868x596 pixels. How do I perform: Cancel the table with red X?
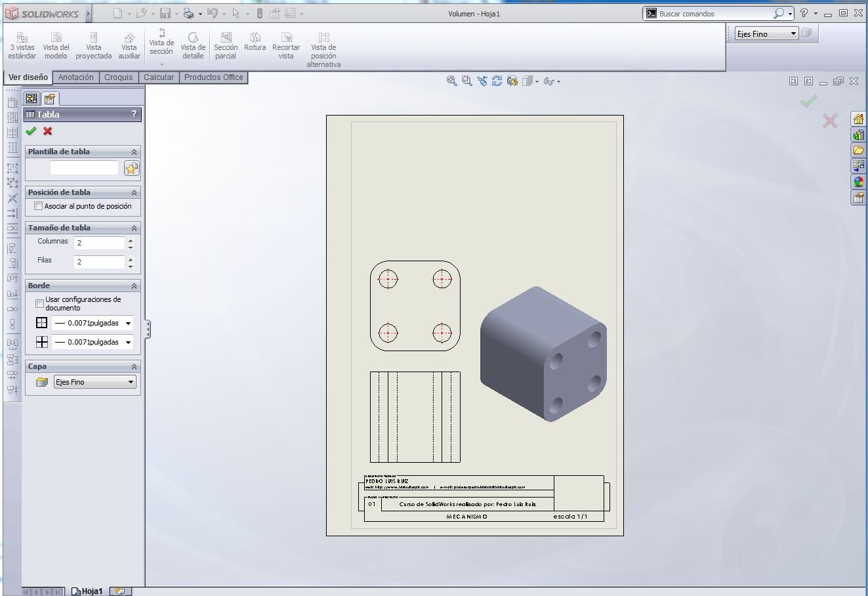coord(48,131)
